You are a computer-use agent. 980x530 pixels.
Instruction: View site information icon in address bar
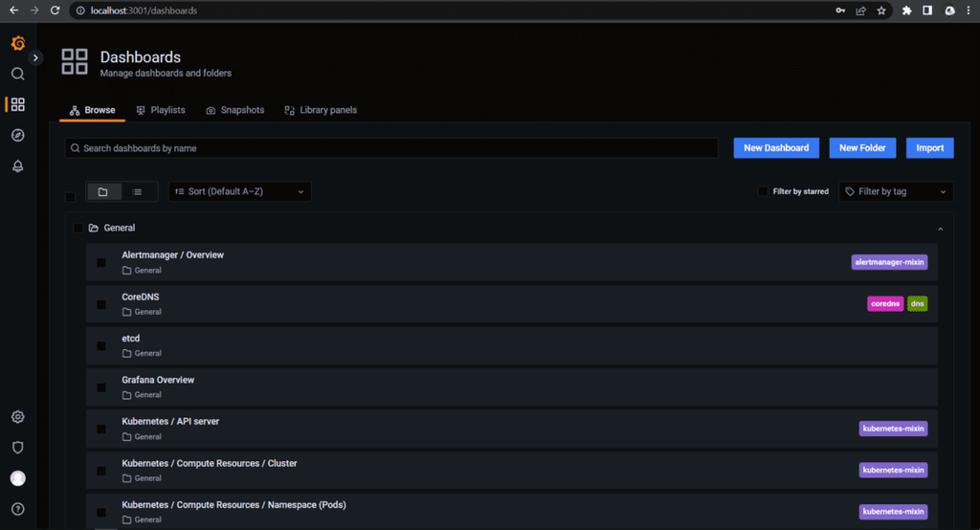[80, 11]
